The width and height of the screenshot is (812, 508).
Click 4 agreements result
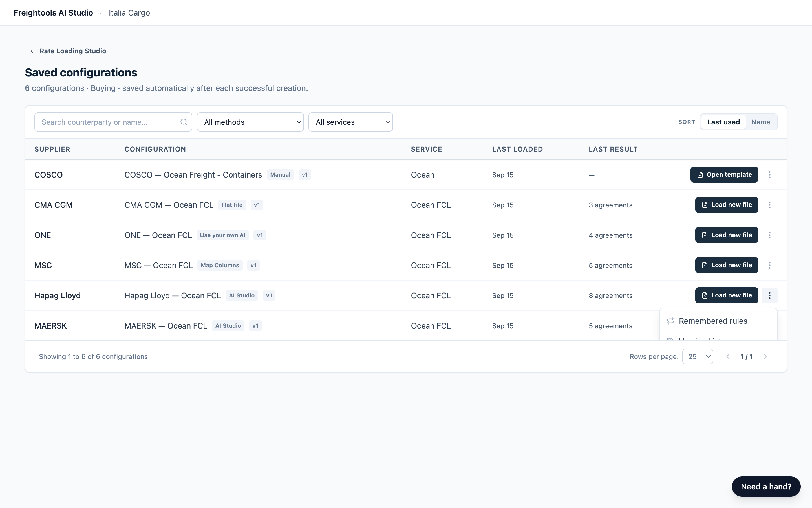pyautogui.click(x=610, y=235)
